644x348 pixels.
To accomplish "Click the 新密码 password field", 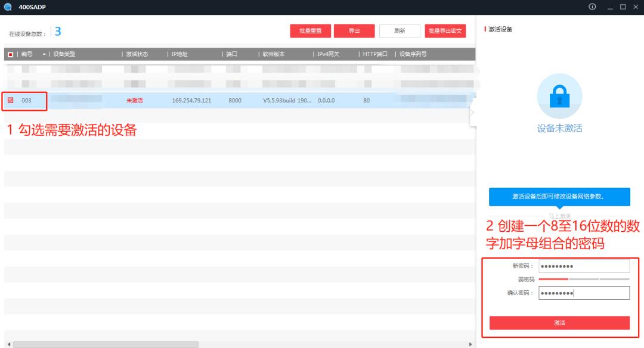I will coord(583,266).
